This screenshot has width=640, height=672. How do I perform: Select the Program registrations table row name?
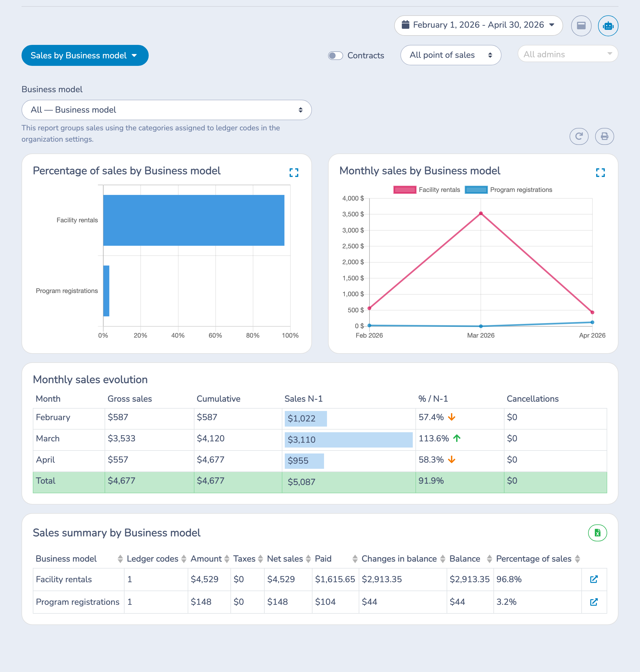(78, 602)
